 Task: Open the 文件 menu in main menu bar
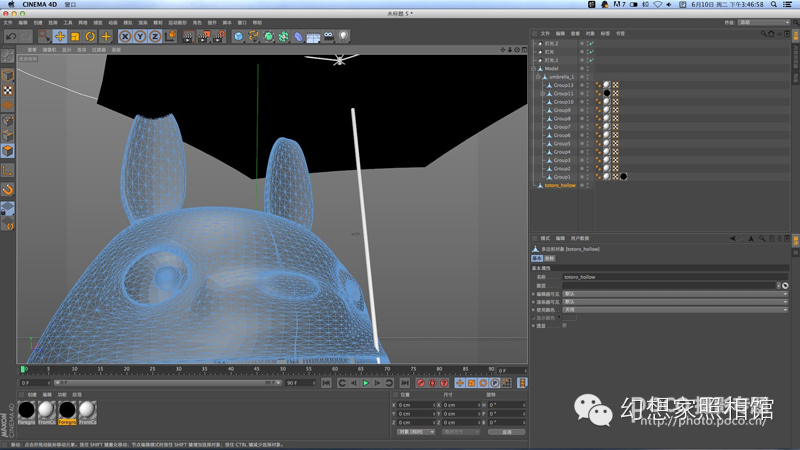(x=8, y=22)
